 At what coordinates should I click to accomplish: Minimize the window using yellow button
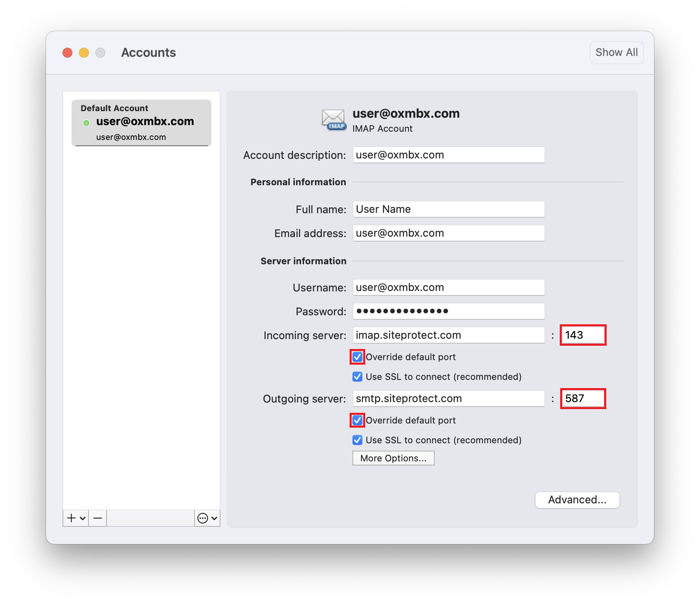pos(84,53)
